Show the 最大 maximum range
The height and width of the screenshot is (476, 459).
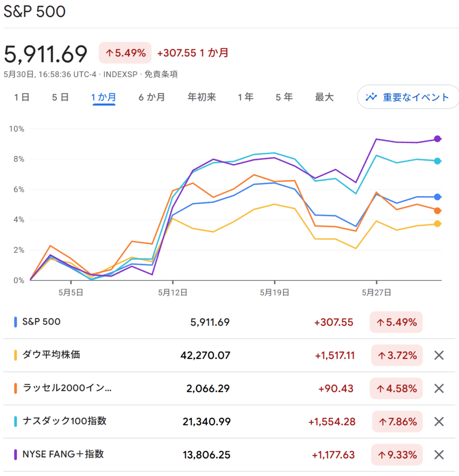pyautogui.click(x=324, y=97)
